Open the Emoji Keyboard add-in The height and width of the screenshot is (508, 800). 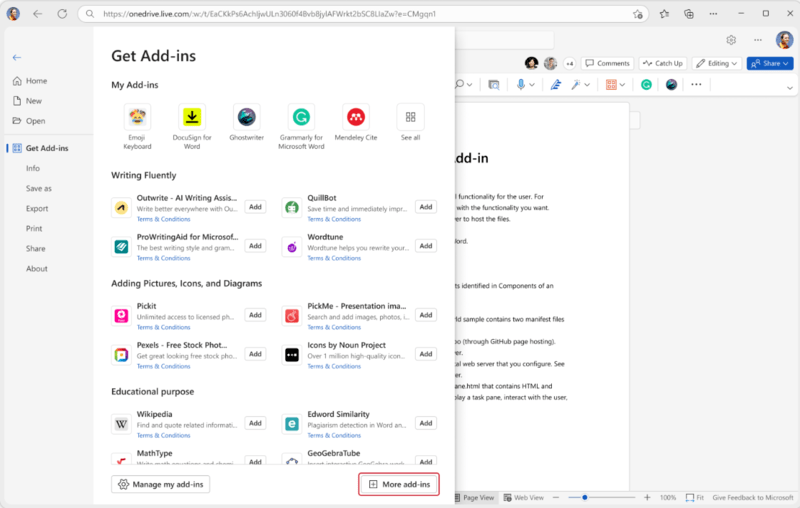pos(137,117)
